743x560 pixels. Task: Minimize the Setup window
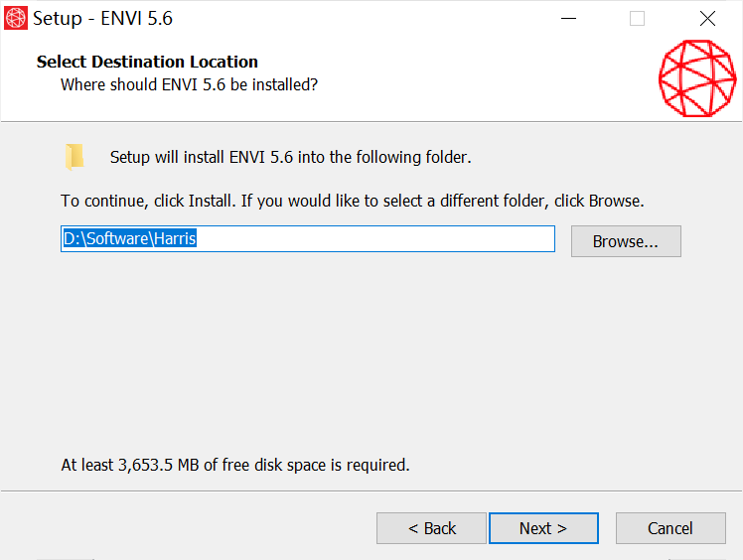pos(568,19)
